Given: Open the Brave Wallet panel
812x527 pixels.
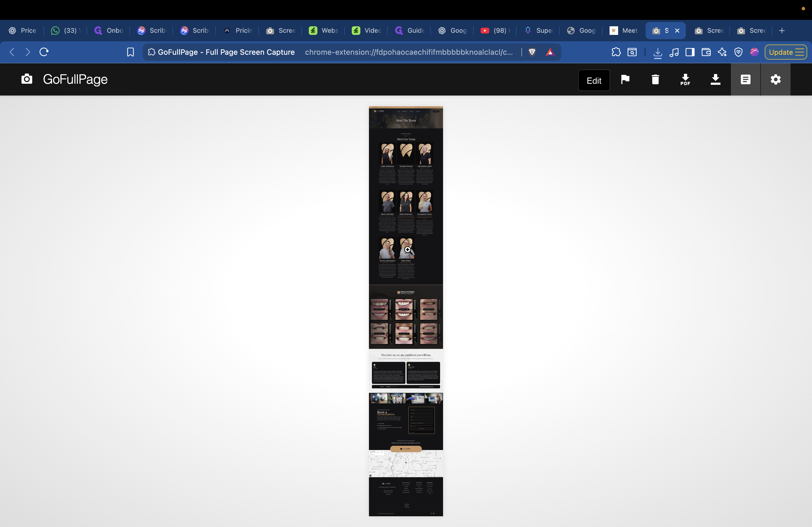Looking at the screenshot, I should [x=706, y=52].
